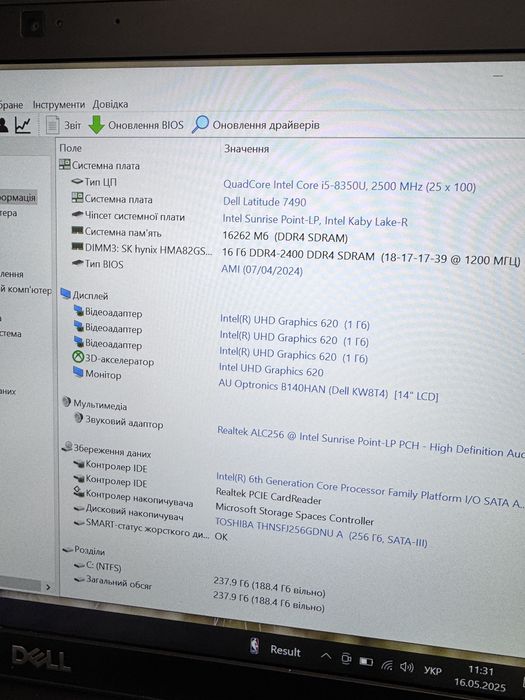The image size is (525, 700).
Task: Open the Інструменти menu
Action: click(58, 104)
